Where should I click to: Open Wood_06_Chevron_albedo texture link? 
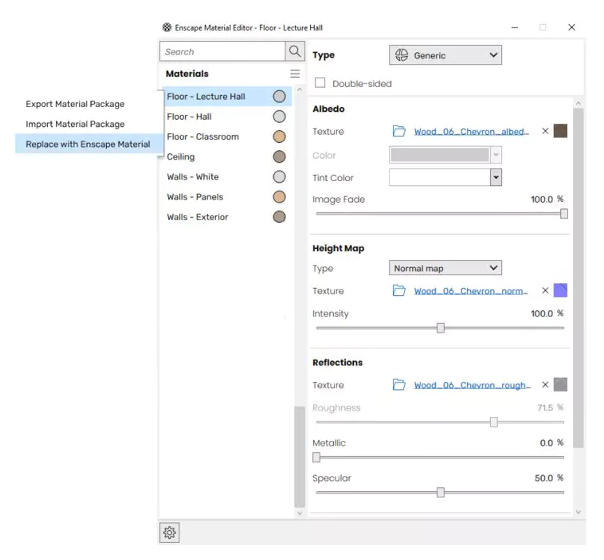471,132
